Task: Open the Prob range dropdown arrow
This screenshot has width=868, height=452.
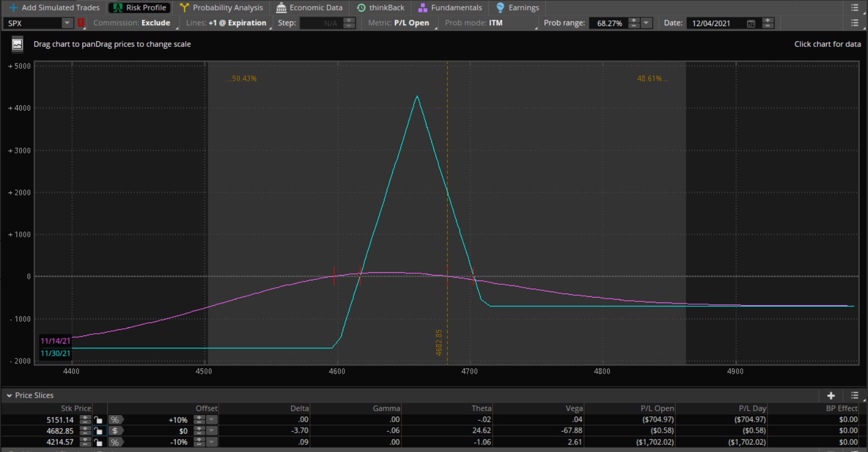Action: point(647,23)
